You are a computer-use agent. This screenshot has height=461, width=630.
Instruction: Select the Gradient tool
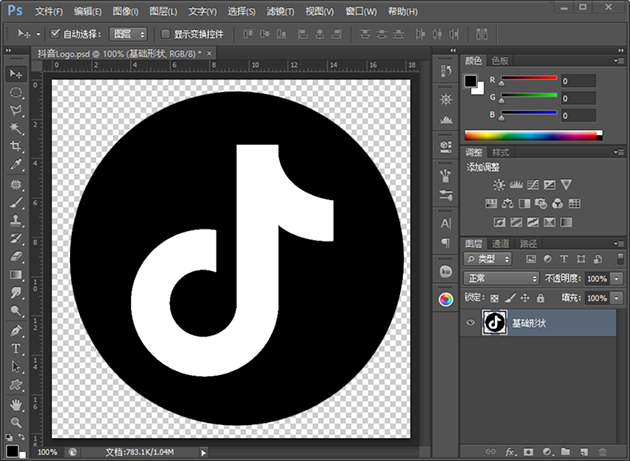click(x=16, y=275)
